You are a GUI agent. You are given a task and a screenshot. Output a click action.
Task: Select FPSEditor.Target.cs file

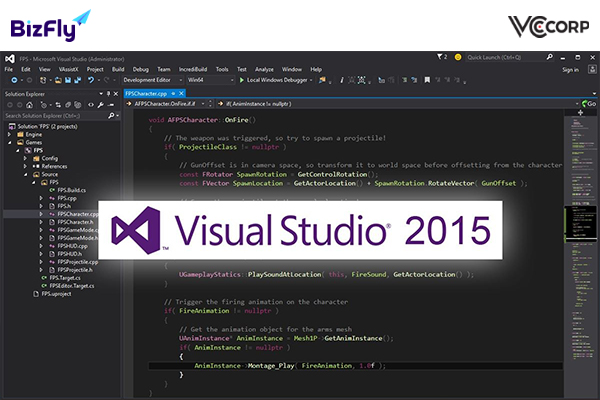[x=72, y=286]
